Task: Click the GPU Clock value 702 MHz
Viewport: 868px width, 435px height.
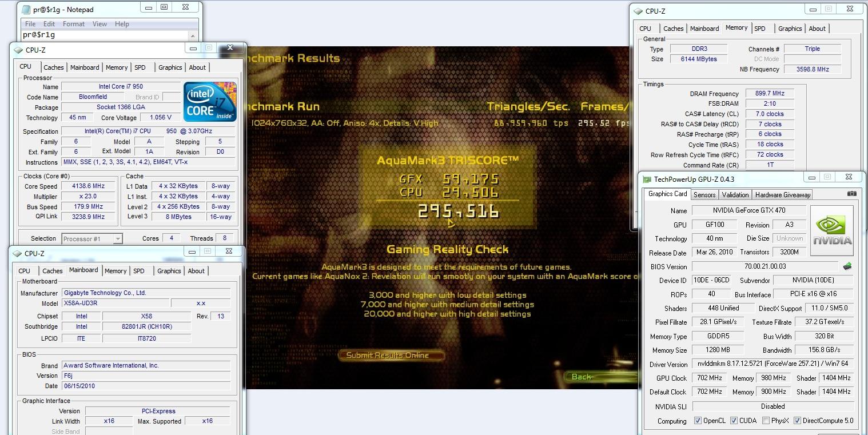Action: click(710, 378)
